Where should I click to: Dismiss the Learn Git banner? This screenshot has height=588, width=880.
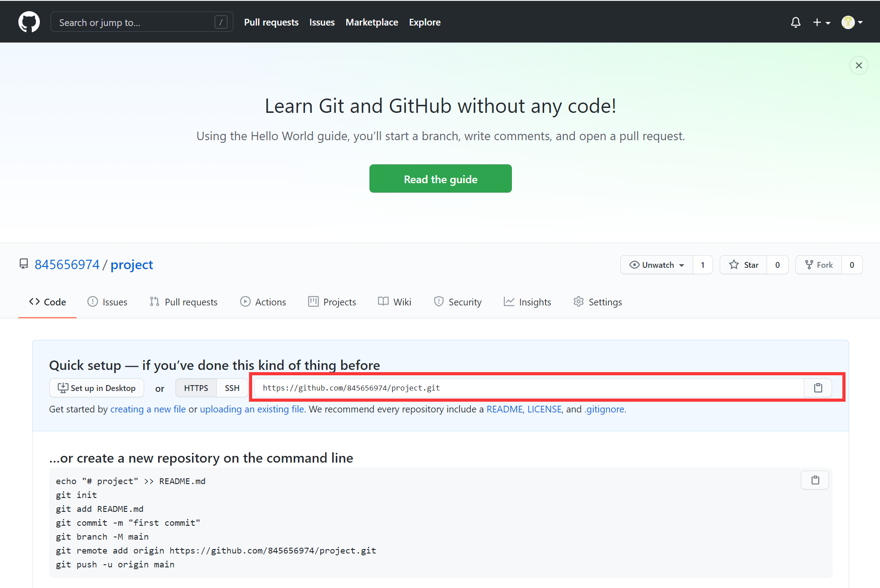coord(859,65)
